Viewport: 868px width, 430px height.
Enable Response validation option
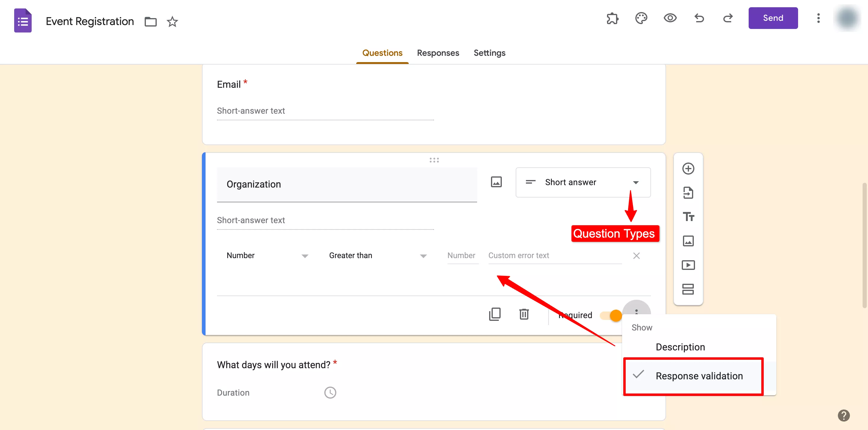click(699, 376)
